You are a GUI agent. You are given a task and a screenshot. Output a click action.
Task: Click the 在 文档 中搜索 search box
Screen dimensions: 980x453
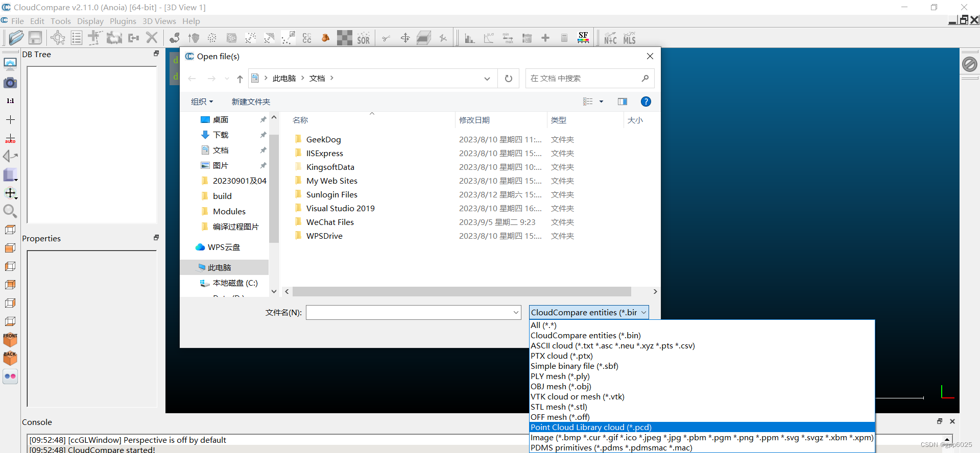click(x=590, y=79)
